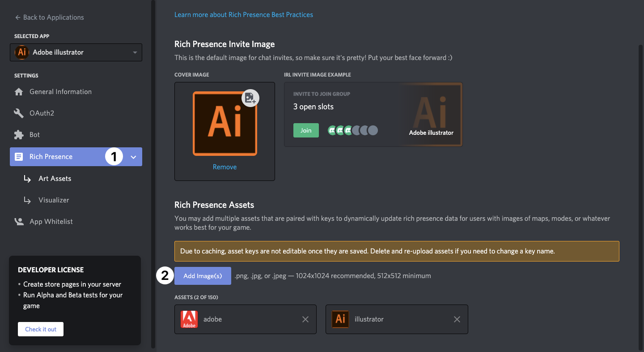Click the person icon beside App Whitelist
This screenshot has height=352, width=644.
[19, 221]
